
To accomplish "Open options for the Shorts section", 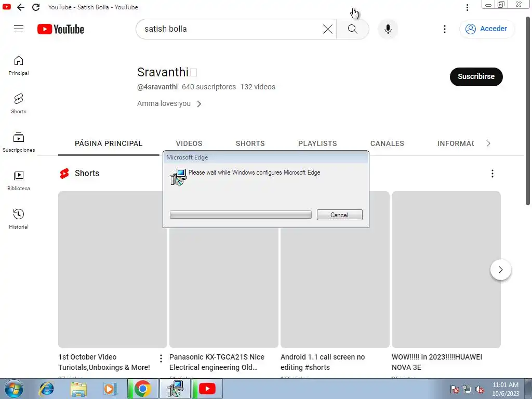I will click(493, 174).
